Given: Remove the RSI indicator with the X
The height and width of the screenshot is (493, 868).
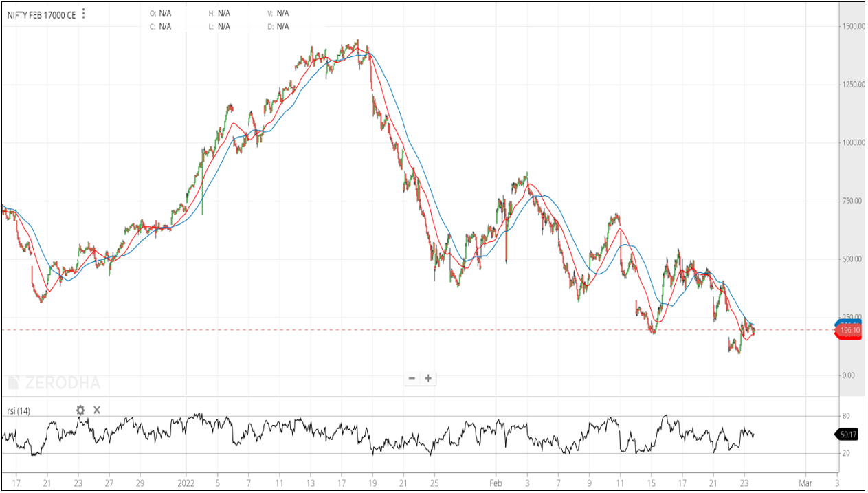Looking at the screenshot, I should 97,410.
